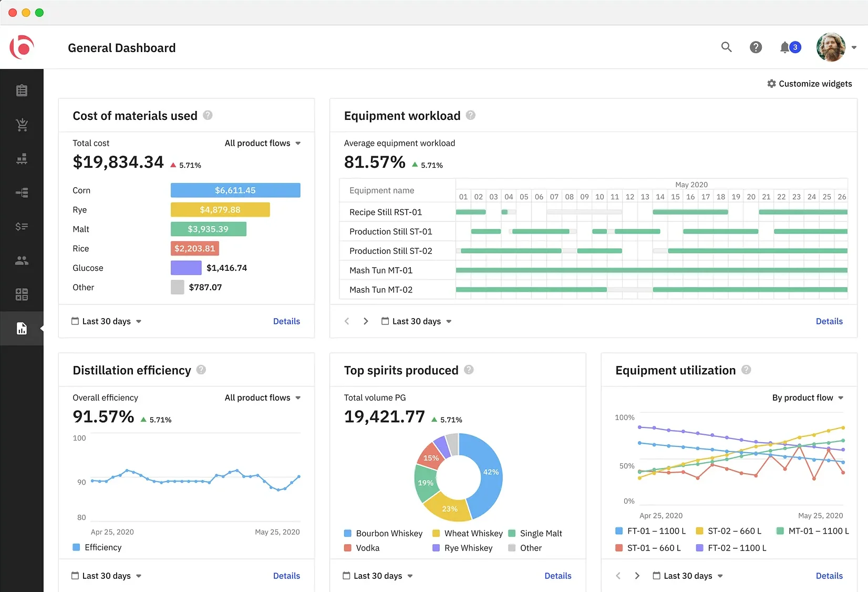This screenshot has width=868, height=592.
Task: Open Details link in Top spirits produced
Action: click(x=557, y=576)
